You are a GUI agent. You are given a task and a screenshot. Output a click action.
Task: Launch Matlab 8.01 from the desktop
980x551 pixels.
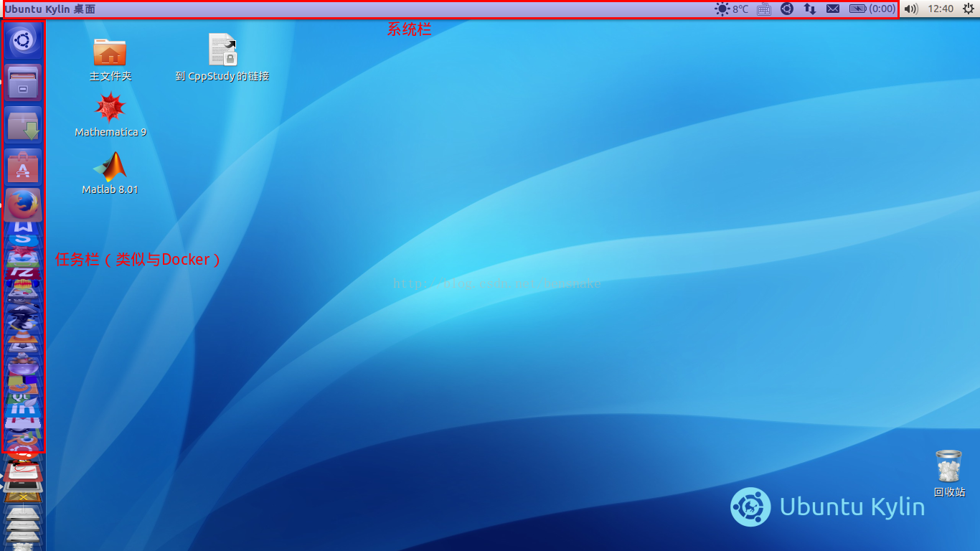pos(110,173)
